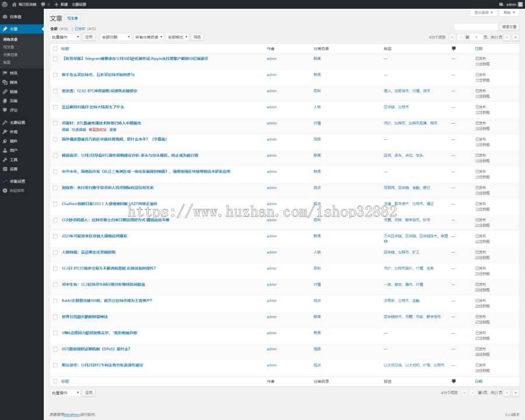Focus the search posts input field
The width and height of the screenshot is (525, 420).
click(x=476, y=27)
